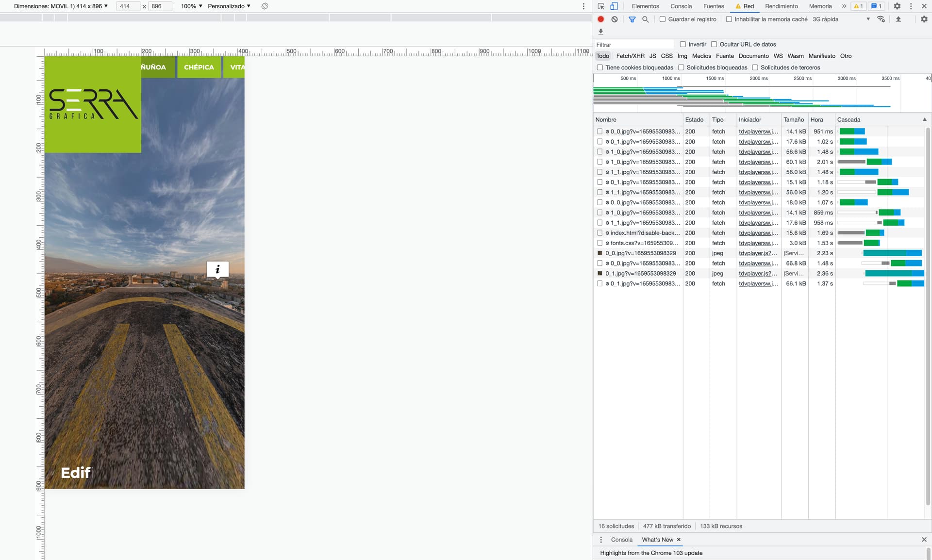
Task: Toggle the network filter funnel icon
Action: (632, 19)
